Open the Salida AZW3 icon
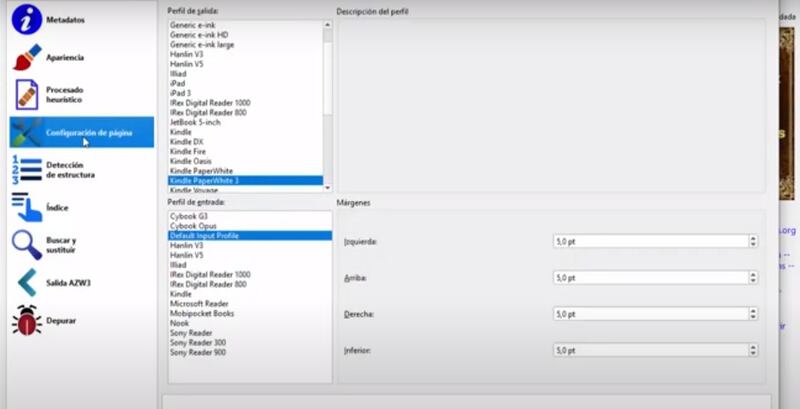Image resolution: width=800 pixels, height=409 pixels. 26,283
